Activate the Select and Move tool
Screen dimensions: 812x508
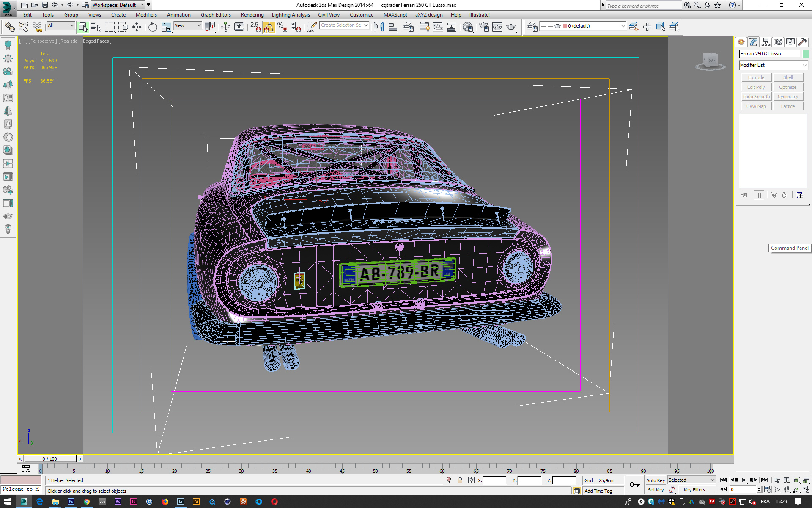click(137, 27)
